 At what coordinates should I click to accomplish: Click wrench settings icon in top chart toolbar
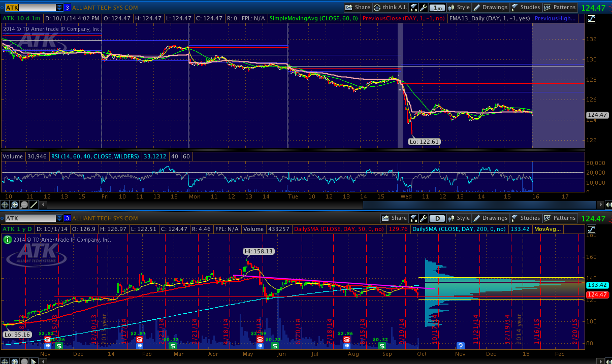pos(414,8)
